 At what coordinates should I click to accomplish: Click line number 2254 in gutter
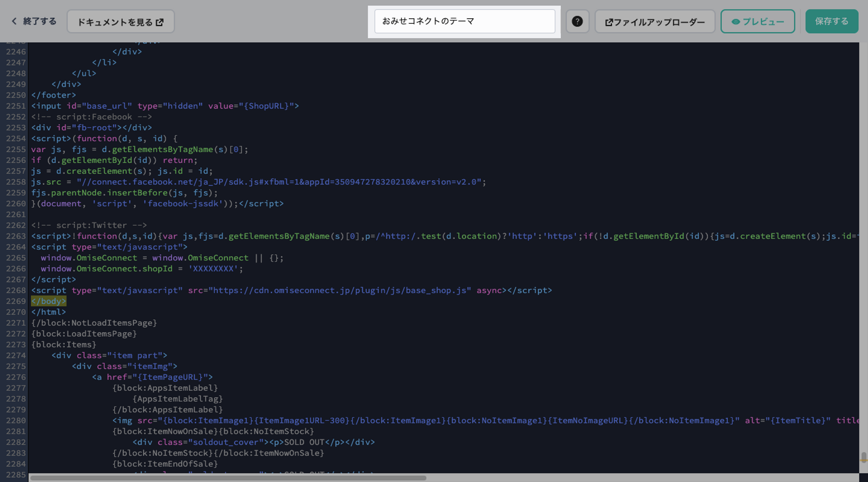[x=16, y=138]
